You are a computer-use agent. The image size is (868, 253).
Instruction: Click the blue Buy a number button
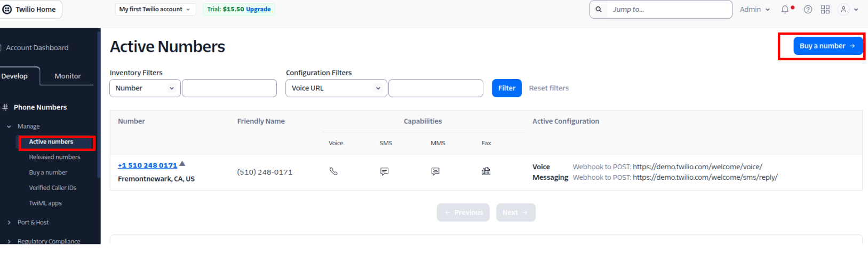click(x=827, y=46)
